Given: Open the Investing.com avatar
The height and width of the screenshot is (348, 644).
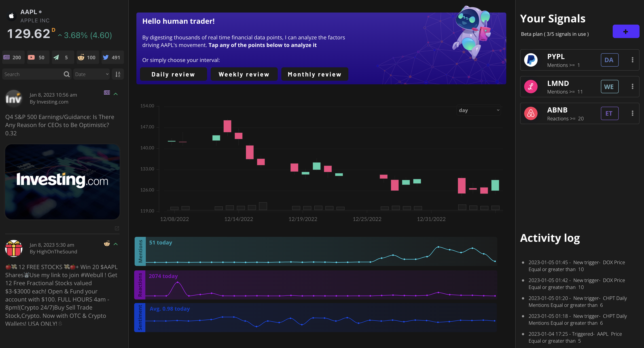Looking at the screenshot, I should coord(14,98).
